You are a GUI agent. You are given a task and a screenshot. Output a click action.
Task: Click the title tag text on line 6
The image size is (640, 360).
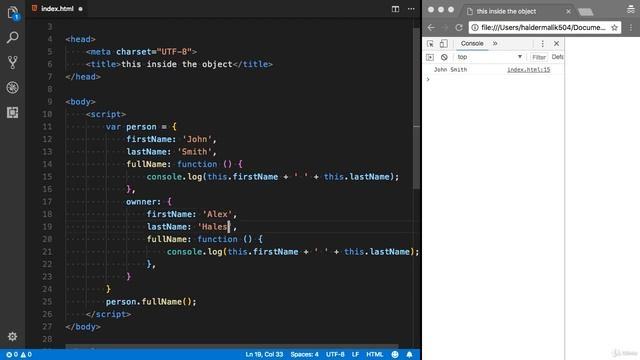177,64
